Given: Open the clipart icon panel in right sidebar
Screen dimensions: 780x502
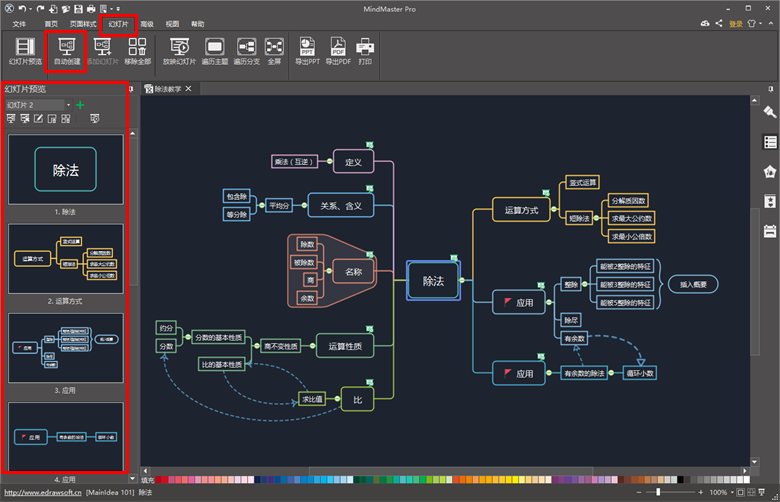Looking at the screenshot, I should pos(770,172).
